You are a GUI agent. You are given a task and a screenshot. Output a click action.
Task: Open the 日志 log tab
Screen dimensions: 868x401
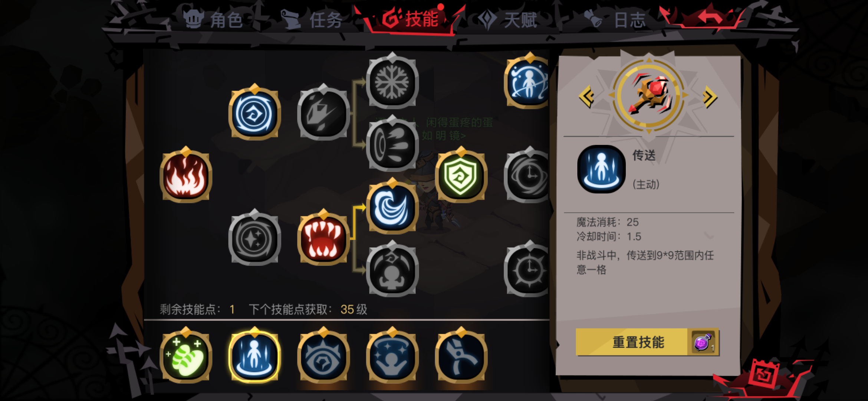(616, 19)
